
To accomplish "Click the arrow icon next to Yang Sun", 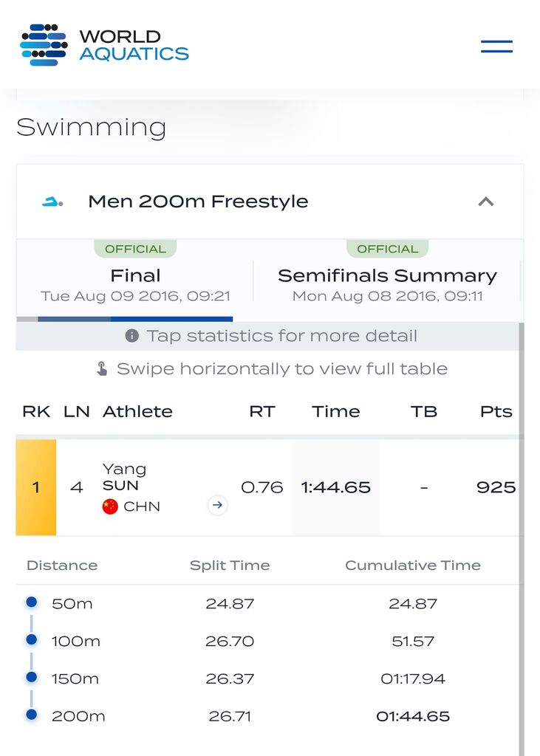I will [x=218, y=505].
